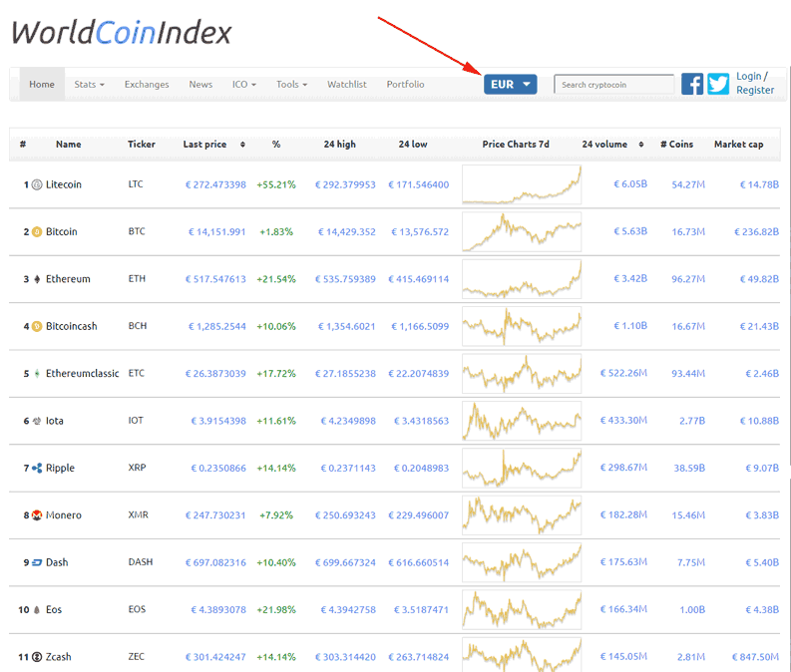791x672 pixels.
Task: Open Ethereum 7d price chart
Action: (x=522, y=279)
